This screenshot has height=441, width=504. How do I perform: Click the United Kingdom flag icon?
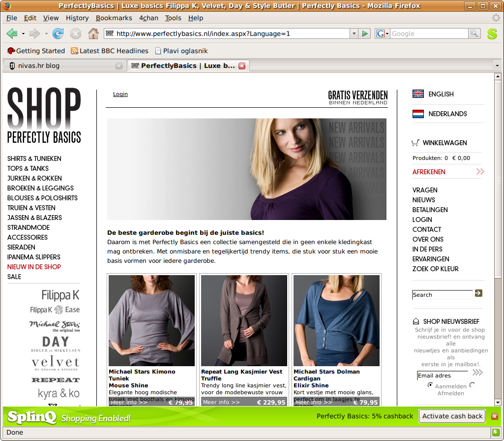click(x=418, y=94)
